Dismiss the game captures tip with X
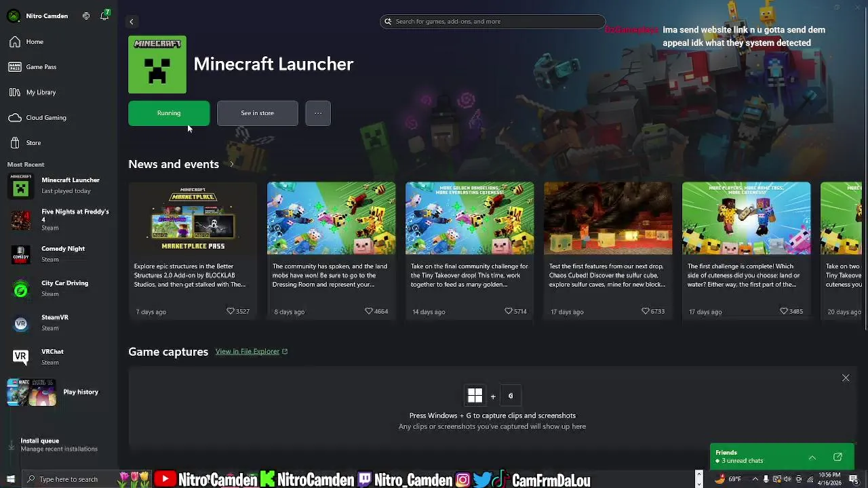This screenshot has height=488, width=868. click(846, 378)
